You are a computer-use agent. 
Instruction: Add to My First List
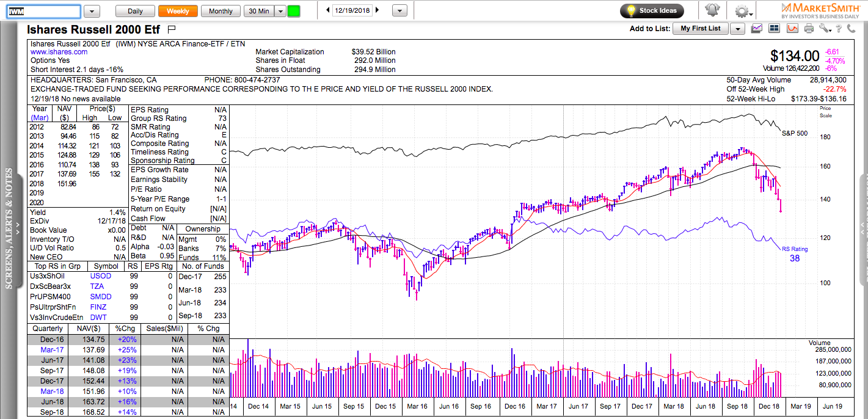click(701, 29)
